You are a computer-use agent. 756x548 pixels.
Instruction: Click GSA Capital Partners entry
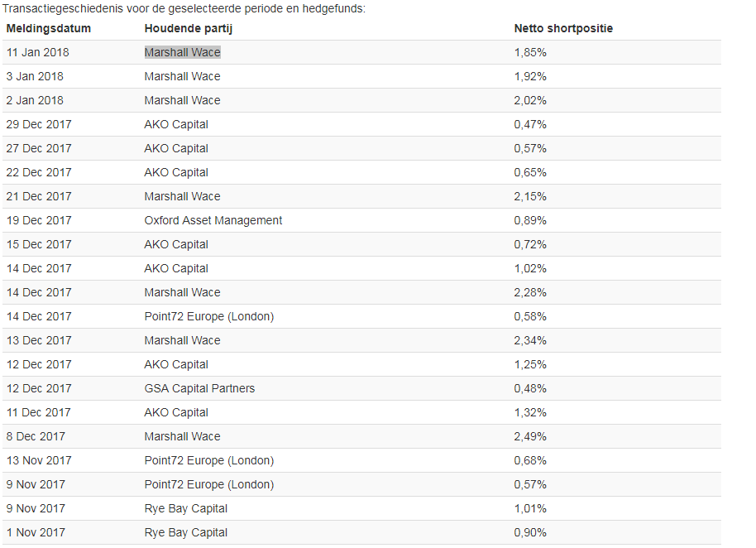[x=199, y=388]
